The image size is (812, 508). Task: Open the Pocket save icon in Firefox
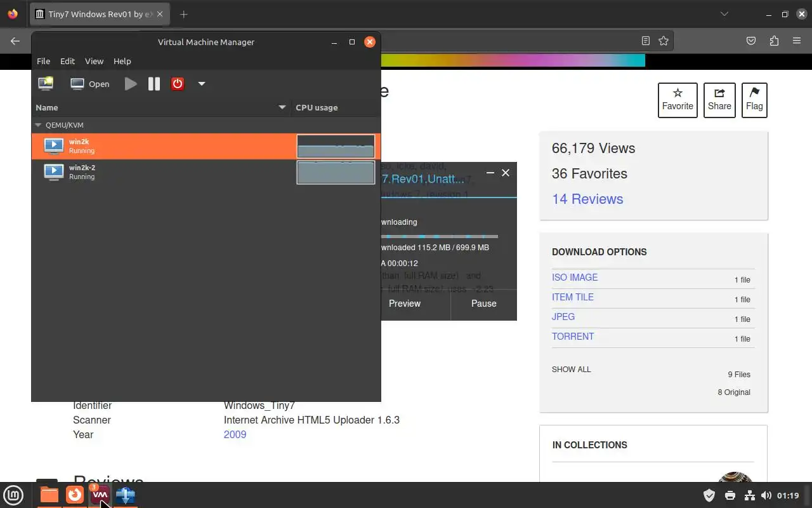click(x=751, y=41)
